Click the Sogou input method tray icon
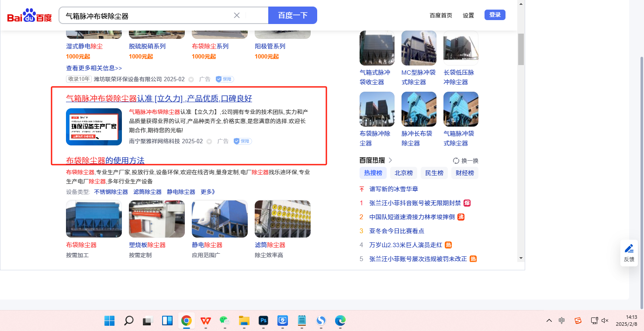This screenshot has width=644, height=331. click(578, 321)
